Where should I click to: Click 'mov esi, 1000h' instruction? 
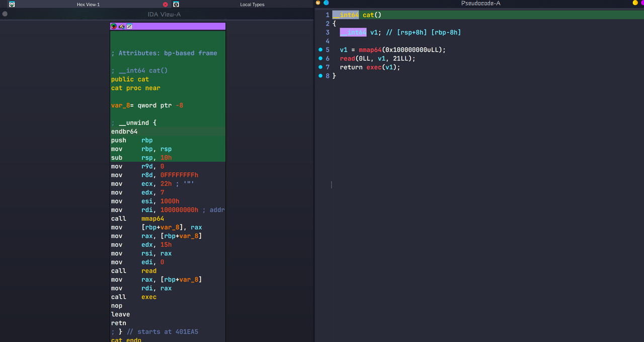click(145, 201)
